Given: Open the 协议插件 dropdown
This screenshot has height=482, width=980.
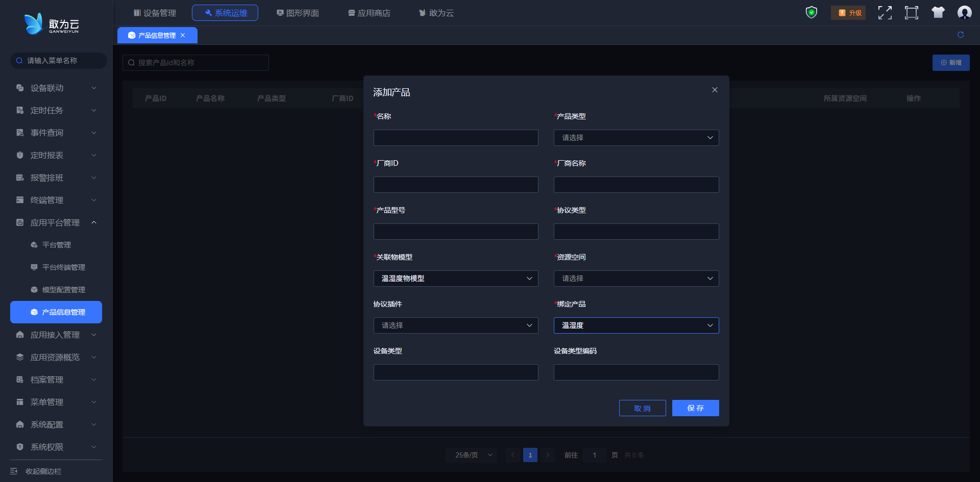Looking at the screenshot, I should [x=456, y=325].
